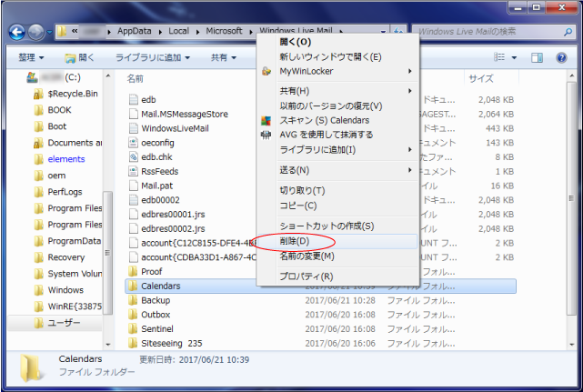Select ユーザー folder in navigation tree
Image resolution: width=583 pixels, height=392 pixels.
click(64, 323)
